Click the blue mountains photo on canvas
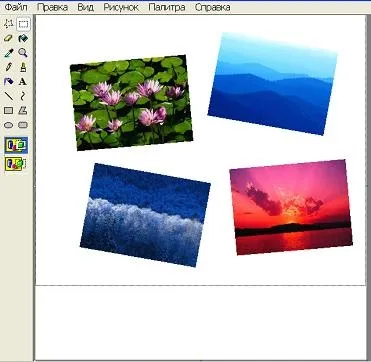 point(272,84)
